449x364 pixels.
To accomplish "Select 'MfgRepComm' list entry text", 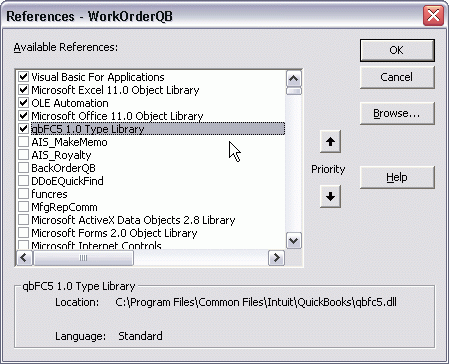I will 64,207.
